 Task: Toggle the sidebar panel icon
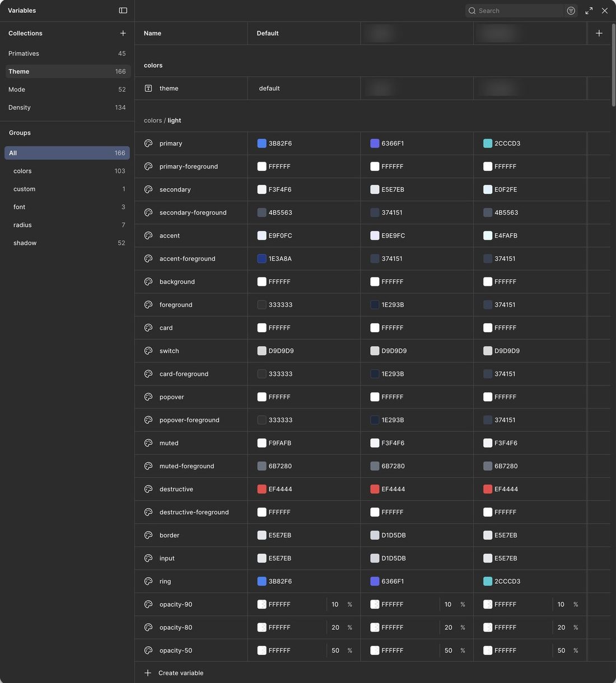coord(123,11)
